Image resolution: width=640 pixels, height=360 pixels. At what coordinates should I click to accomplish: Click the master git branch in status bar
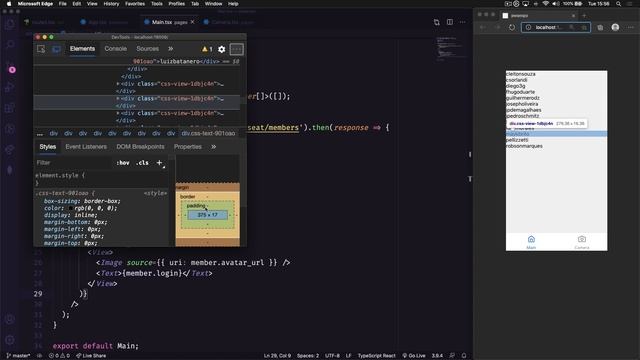point(18,356)
